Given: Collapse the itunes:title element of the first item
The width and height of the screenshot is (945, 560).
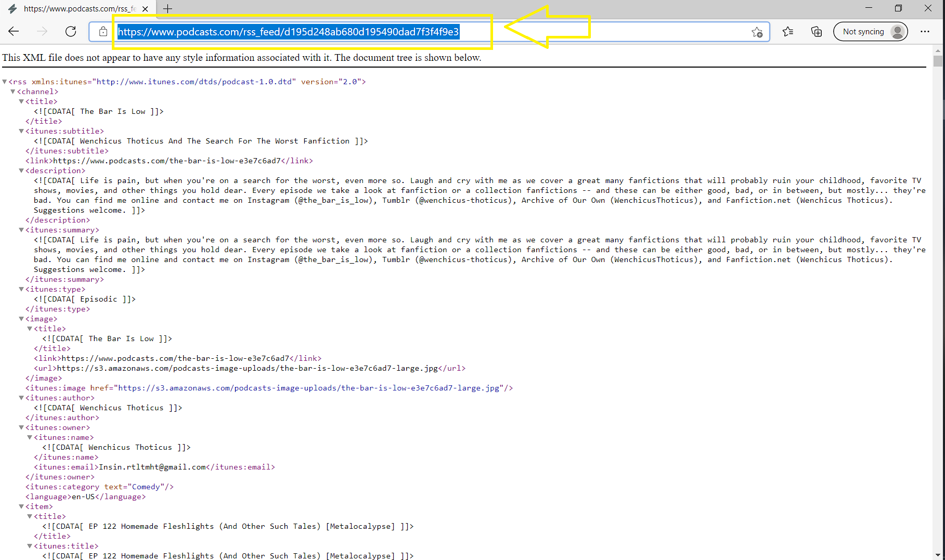Looking at the screenshot, I should [30, 546].
